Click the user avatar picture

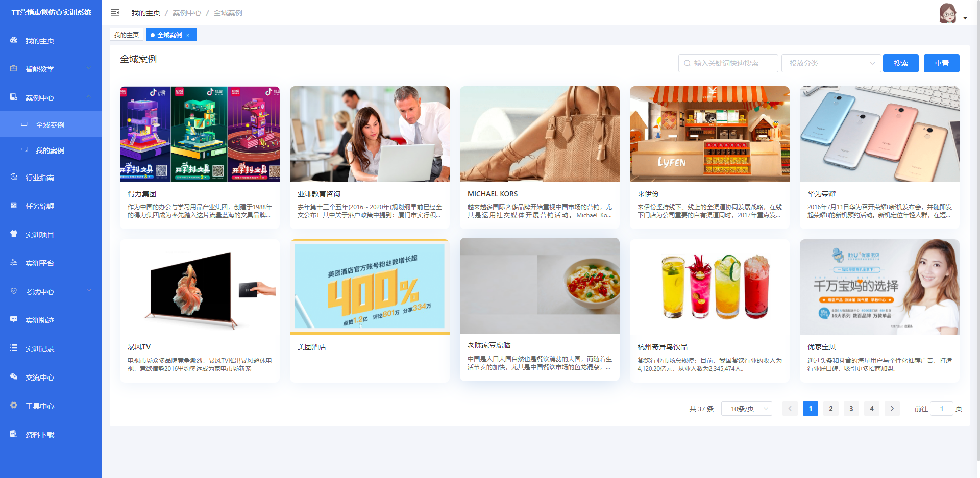(x=948, y=13)
